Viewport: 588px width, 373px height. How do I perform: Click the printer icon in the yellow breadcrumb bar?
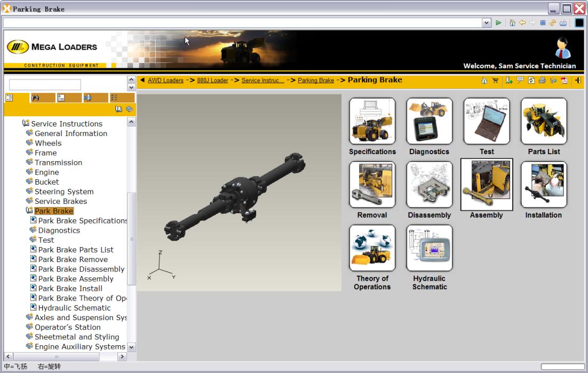(542, 80)
